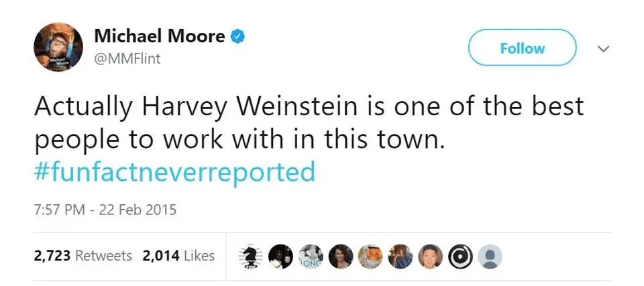Click the 7:57 PM - 22 Feb 2015 timestamp
644x286 pixels.
click(x=105, y=210)
